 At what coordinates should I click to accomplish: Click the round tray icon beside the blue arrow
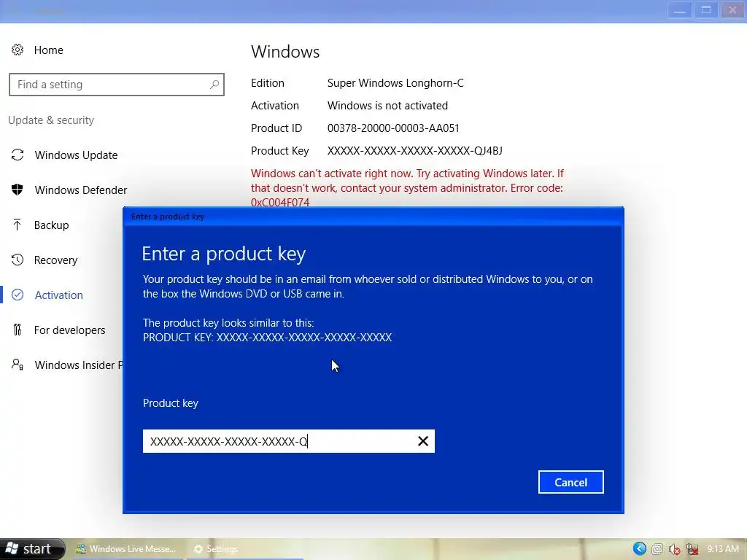tap(657, 549)
